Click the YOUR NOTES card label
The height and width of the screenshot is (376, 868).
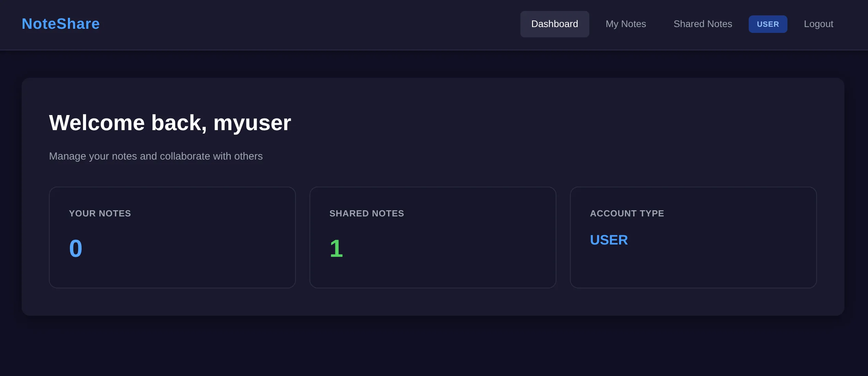100,213
